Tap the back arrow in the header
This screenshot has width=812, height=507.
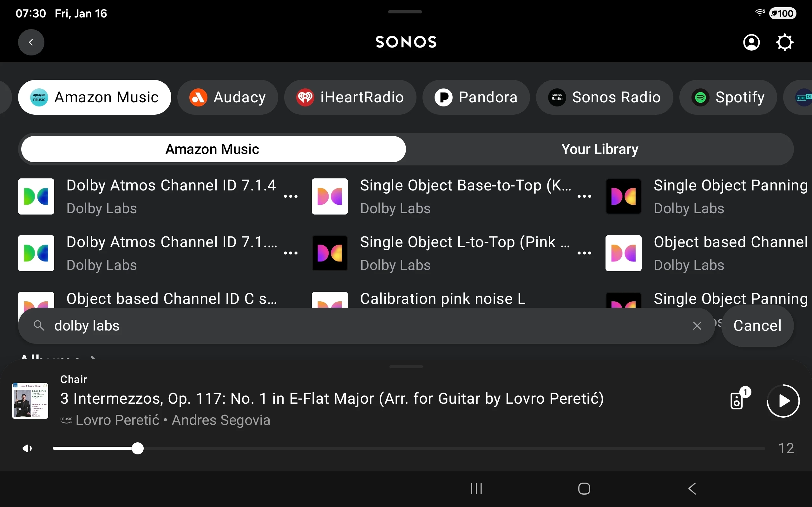(x=31, y=42)
